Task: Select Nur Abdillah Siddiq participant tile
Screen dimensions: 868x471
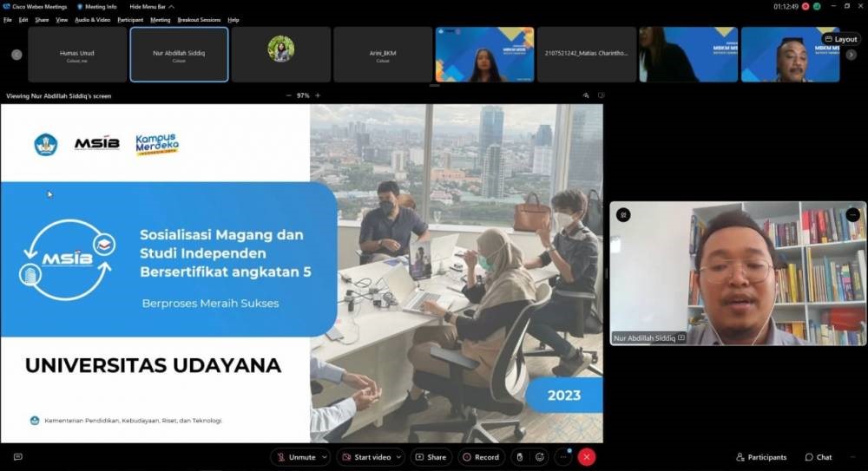Action: pyautogui.click(x=179, y=55)
